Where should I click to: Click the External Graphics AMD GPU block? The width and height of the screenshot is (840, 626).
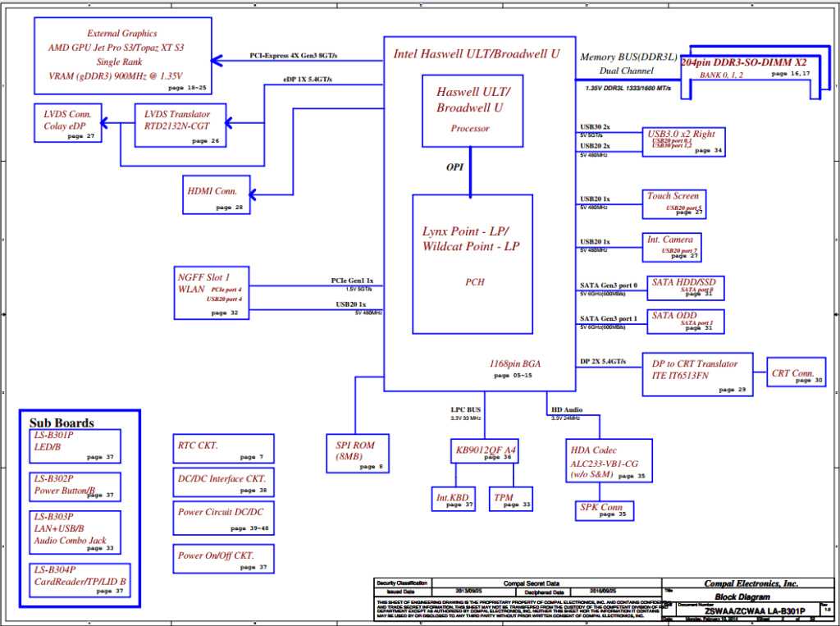tap(123, 56)
